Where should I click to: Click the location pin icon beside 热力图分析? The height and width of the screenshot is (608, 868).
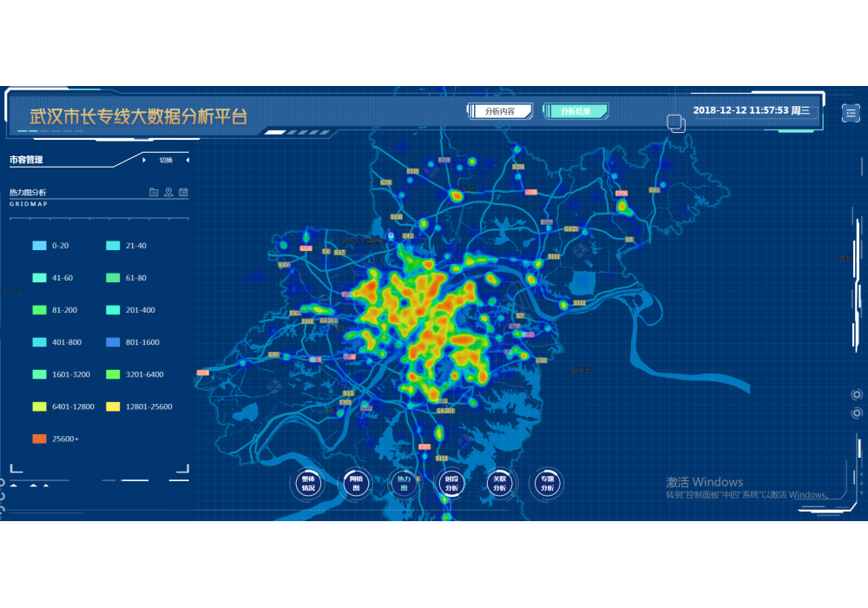pos(168,192)
